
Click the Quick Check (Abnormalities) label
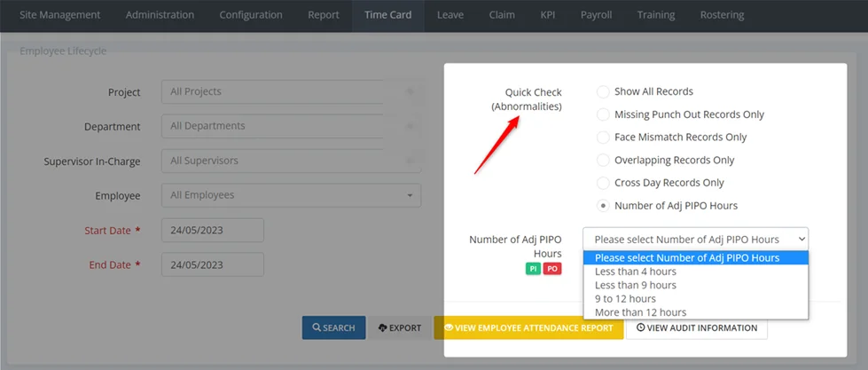(x=527, y=99)
